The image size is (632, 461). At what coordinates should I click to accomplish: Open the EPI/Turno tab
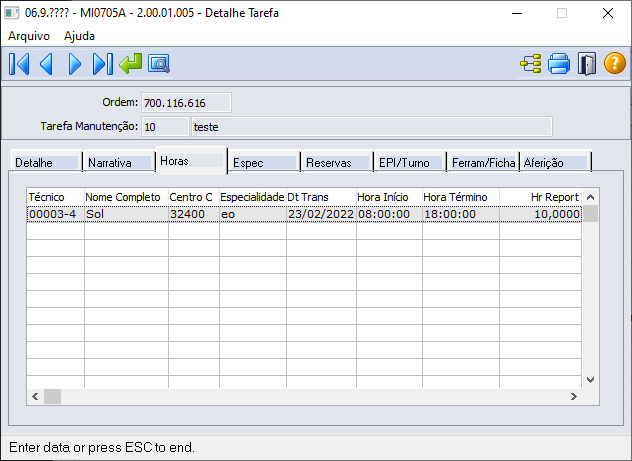(411, 162)
